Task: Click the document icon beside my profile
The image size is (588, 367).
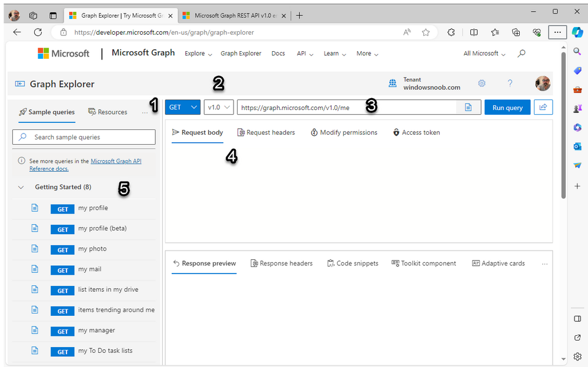Action: click(x=35, y=208)
